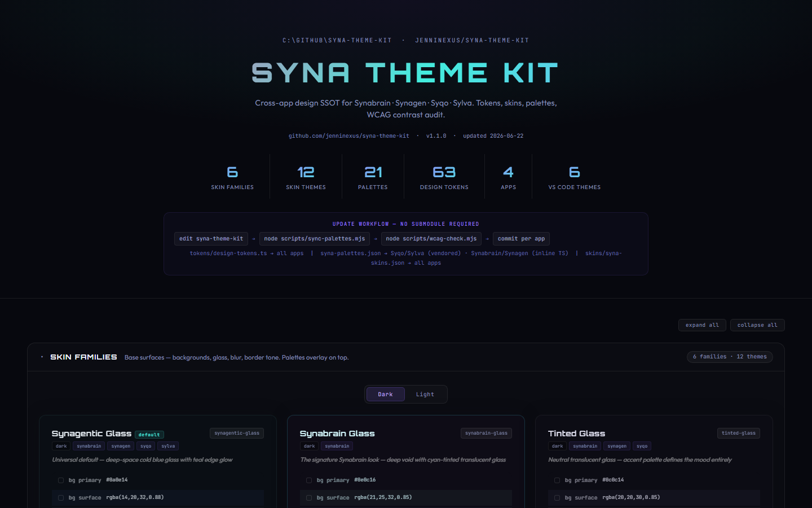
Task: Click Synabrain Glass bg primary swatch
Action: point(309,480)
